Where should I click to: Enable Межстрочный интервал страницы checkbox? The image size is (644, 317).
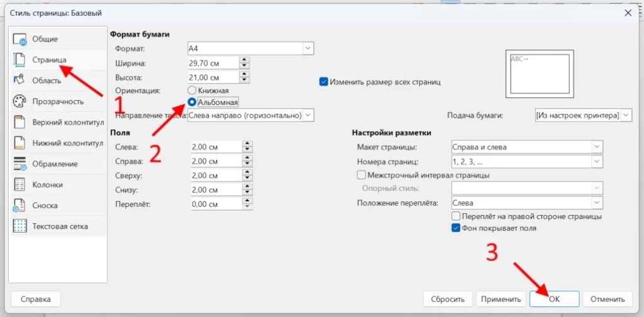pyautogui.click(x=362, y=175)
